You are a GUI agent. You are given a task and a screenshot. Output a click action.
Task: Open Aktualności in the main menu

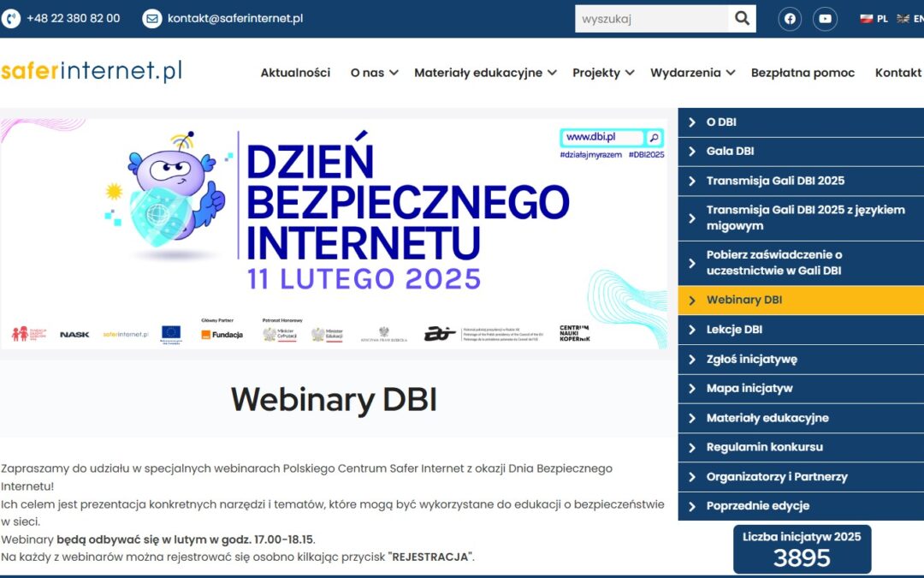[295, 73]
